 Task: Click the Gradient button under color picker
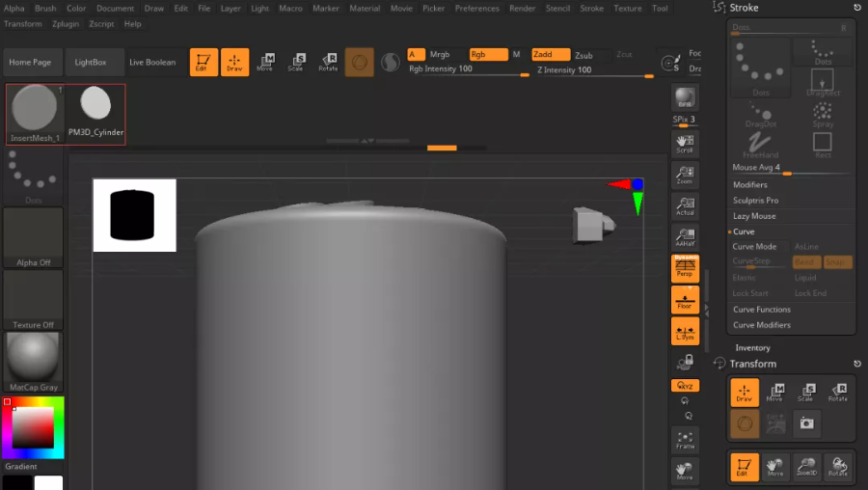[21, 466]
